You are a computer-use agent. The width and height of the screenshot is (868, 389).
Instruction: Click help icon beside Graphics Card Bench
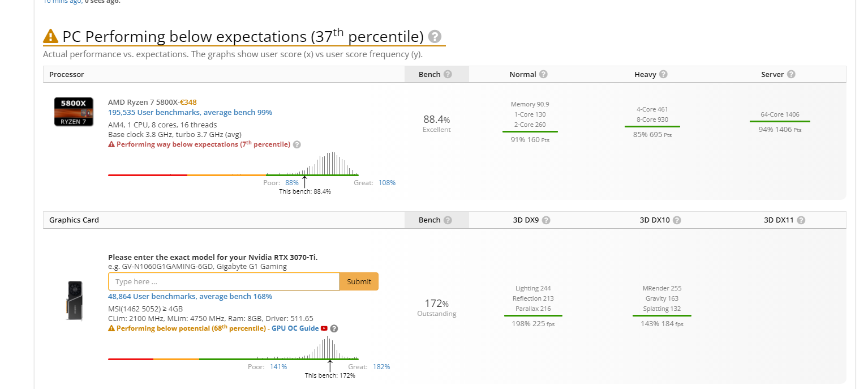click(448, 220)
